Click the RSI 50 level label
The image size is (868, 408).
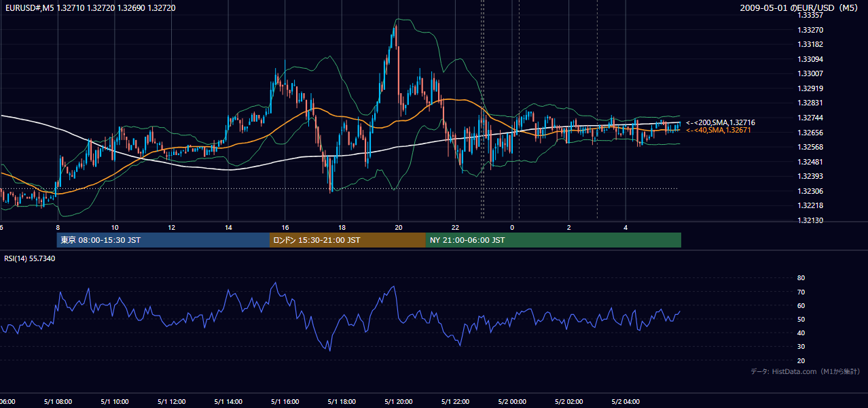click(x=801, y=319)
